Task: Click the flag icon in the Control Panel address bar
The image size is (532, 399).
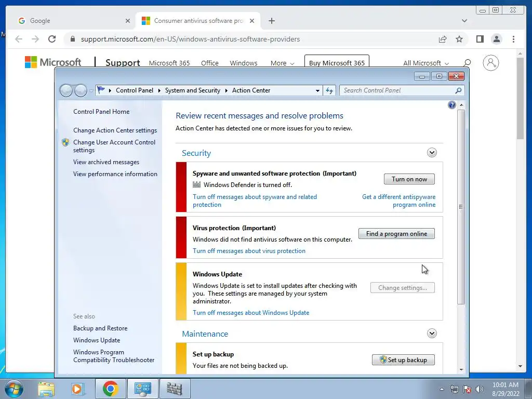Action: point(101,90)
